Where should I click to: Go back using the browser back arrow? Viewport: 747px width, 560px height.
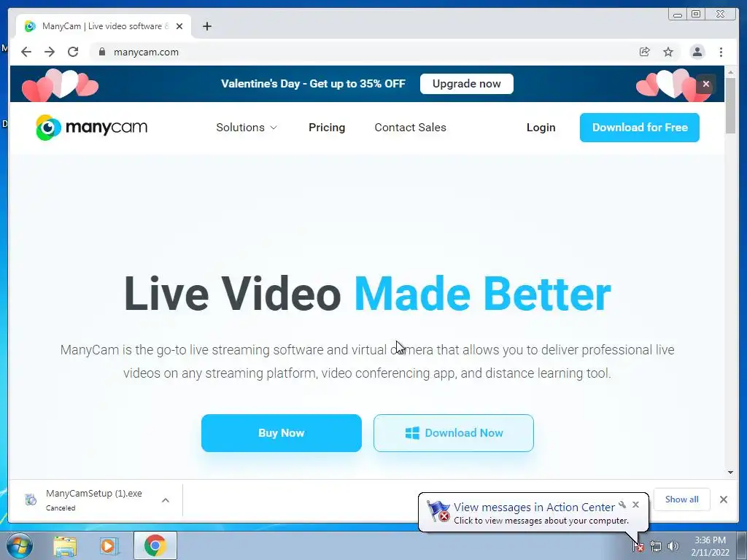pos(26,52)
